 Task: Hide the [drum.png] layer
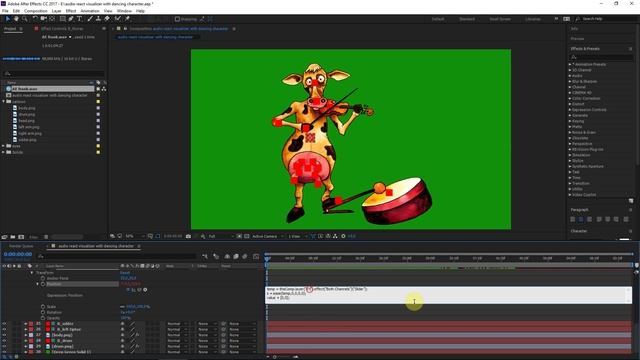click(4, 347)
